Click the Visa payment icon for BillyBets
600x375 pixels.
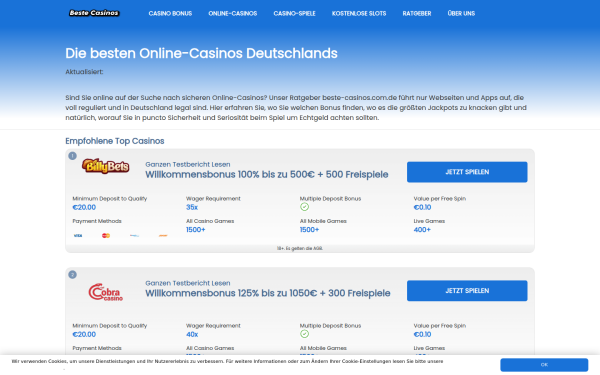pyautogui.click(x=78, y=236)
